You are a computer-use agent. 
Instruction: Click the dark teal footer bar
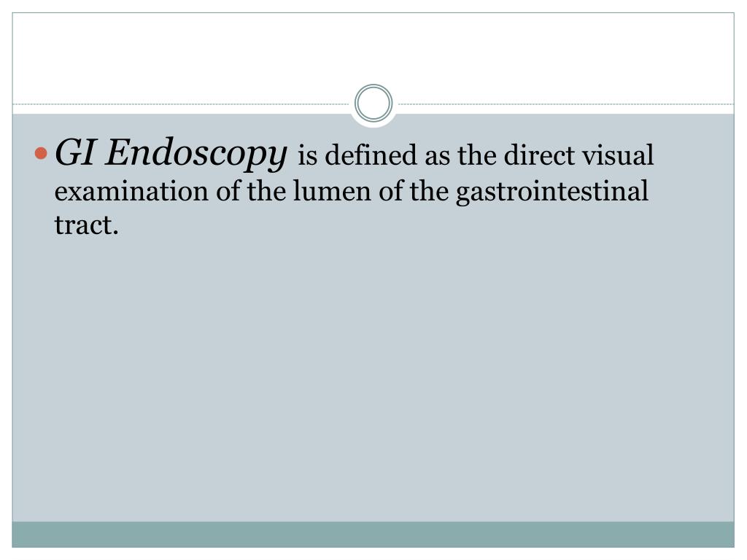[x=373, y=534]
